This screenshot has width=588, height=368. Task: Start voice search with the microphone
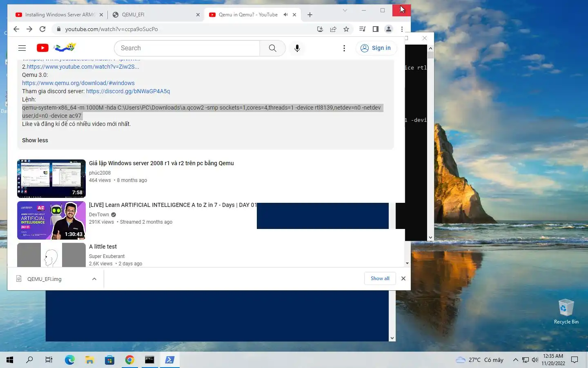[297, 48]
